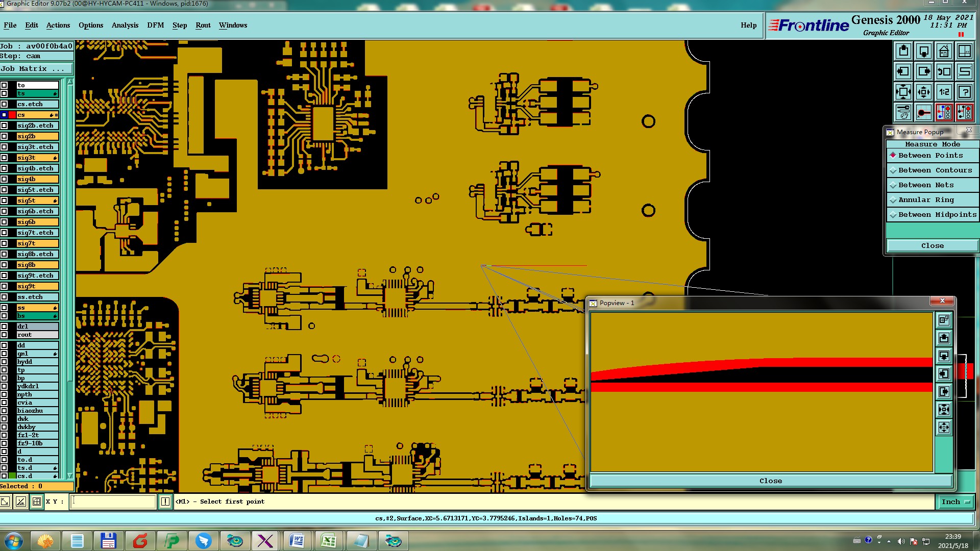
Task: Click the Popview pan left icon
Action: coord(944,374)
